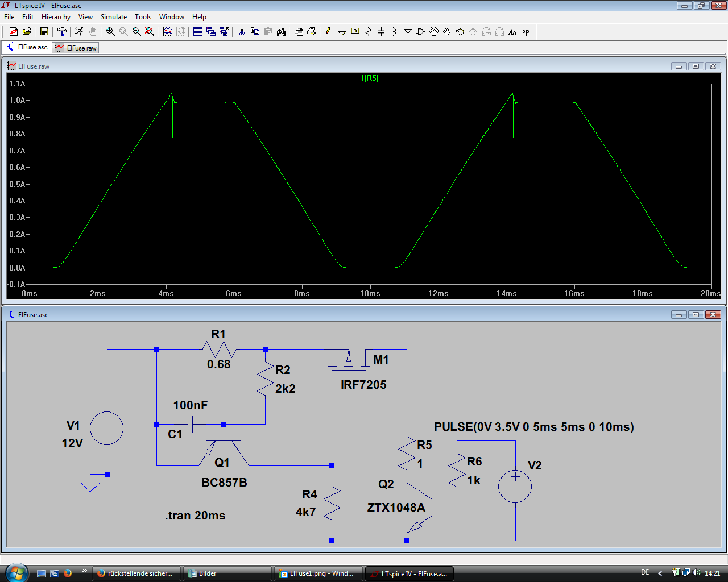Click the 0.68 value of R1
The height and width of the screenshot is (582, 728).
219,364
